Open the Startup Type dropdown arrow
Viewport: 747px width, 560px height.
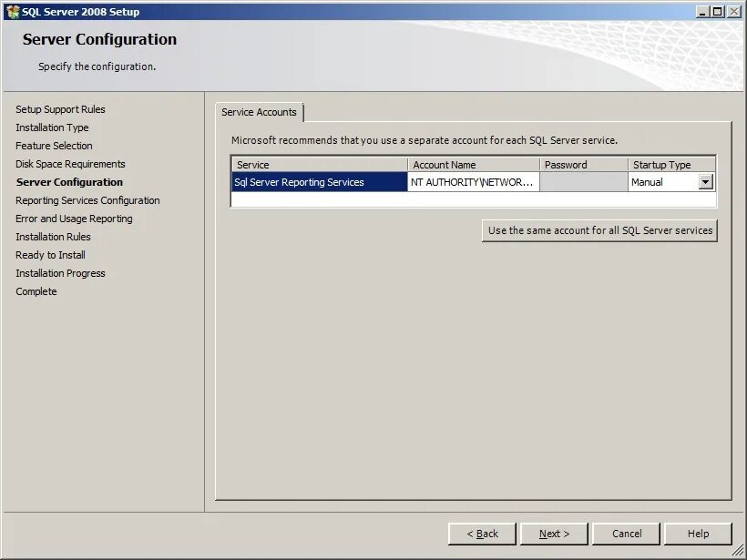706,182
